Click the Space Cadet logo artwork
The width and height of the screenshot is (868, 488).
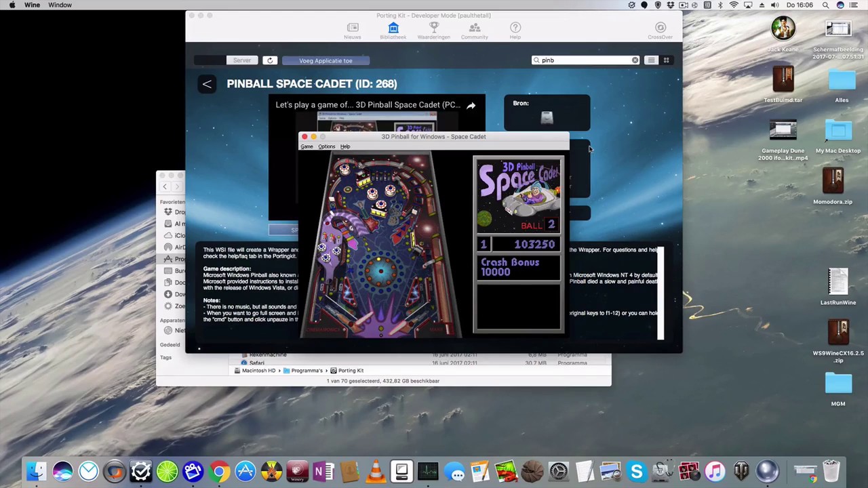coord(518,195)
